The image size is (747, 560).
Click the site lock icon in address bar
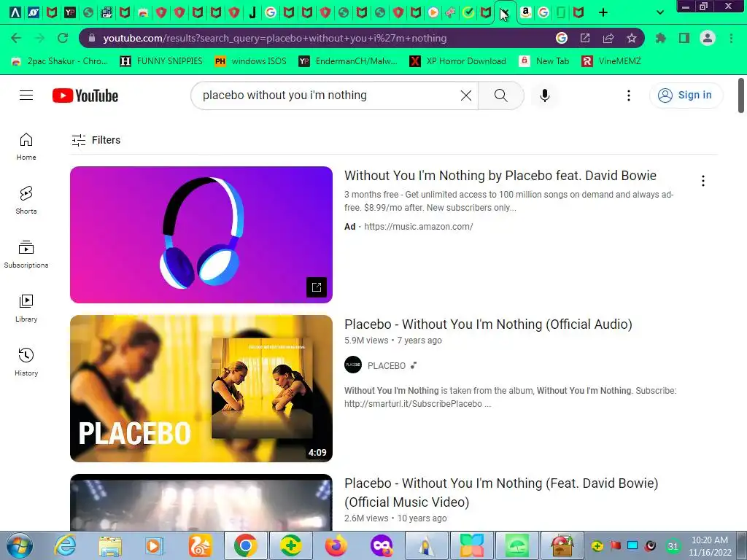[92, 38]
